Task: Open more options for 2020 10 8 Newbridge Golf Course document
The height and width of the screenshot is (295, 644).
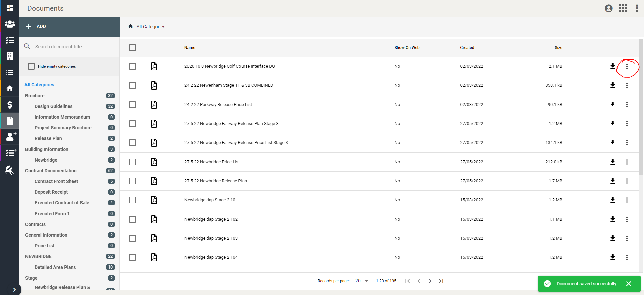Action: pyautogui.click(x=627, y=66)
